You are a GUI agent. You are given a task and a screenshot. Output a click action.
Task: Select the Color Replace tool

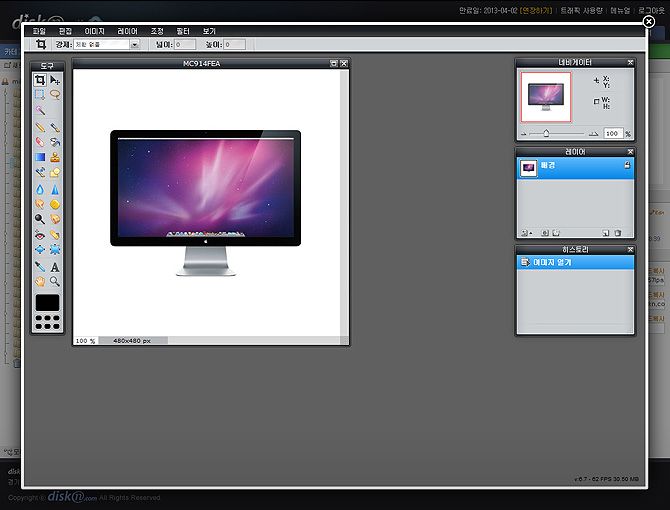coord(40,173)
